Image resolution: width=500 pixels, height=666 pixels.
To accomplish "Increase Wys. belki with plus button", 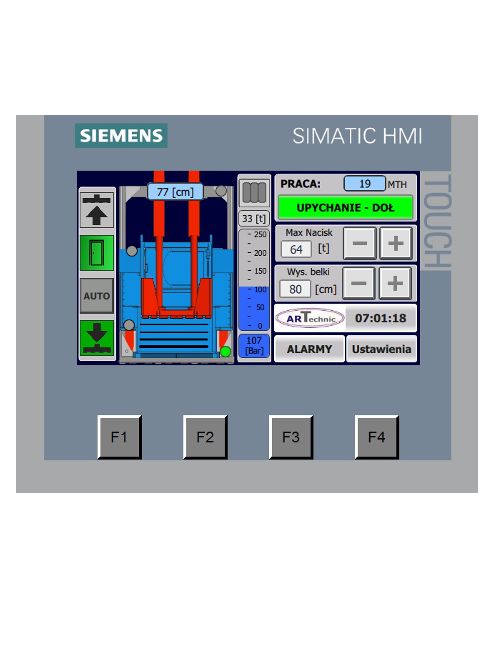I will pyautogui.click(x=395, y=283).
